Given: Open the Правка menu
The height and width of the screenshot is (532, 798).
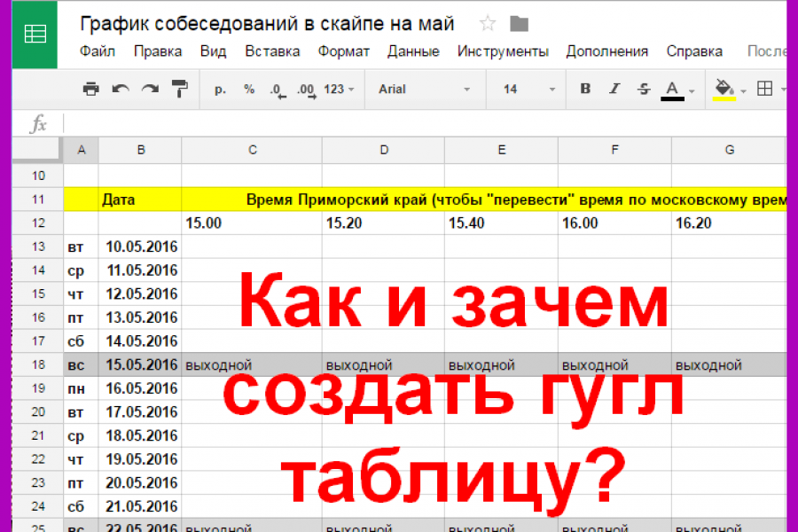Looking at the screenshot, I should (157, 51).
